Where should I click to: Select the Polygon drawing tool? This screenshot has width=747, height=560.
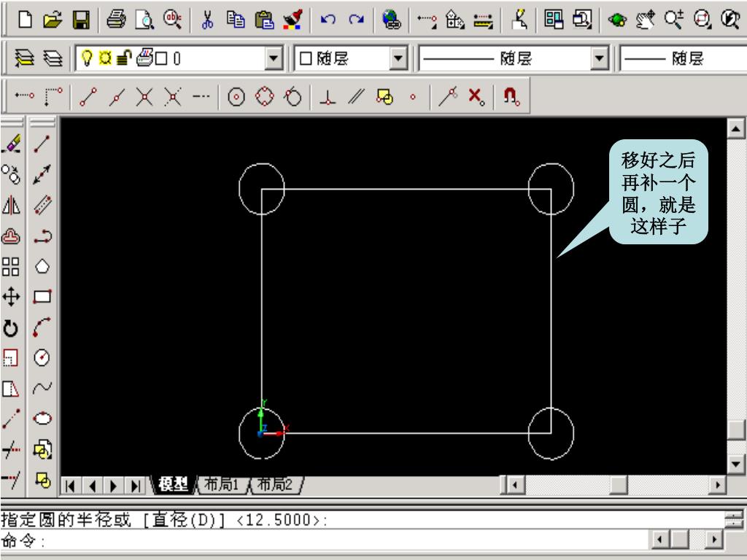tap(42, 267)
